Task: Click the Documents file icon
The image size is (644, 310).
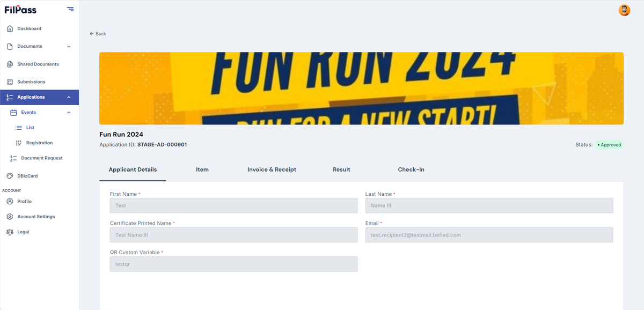Action: pyautogui.click(x=10, y=46)
